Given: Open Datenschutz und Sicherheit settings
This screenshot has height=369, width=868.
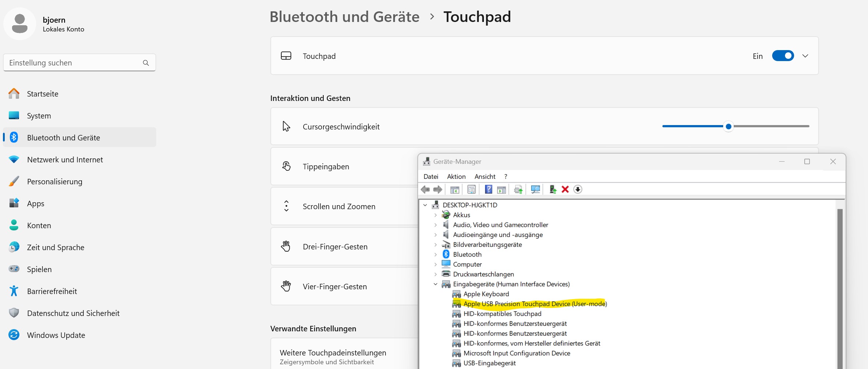Looking at the screenshot, I should [x=80, y=313].
